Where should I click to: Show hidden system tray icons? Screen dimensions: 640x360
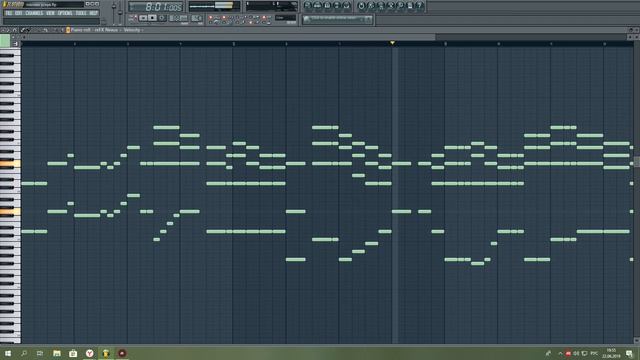(561, 353)
